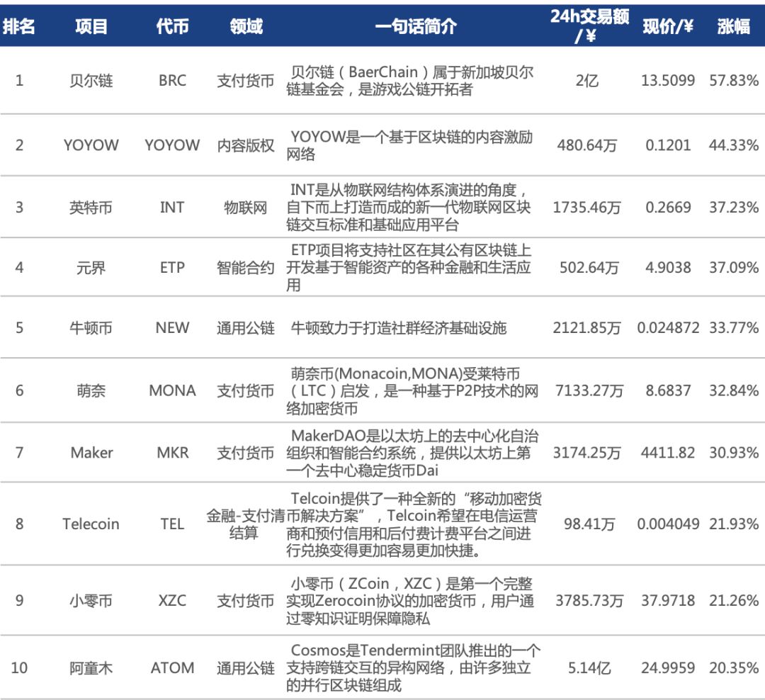
Task: Click the ETP token cell
Action: 172,268
